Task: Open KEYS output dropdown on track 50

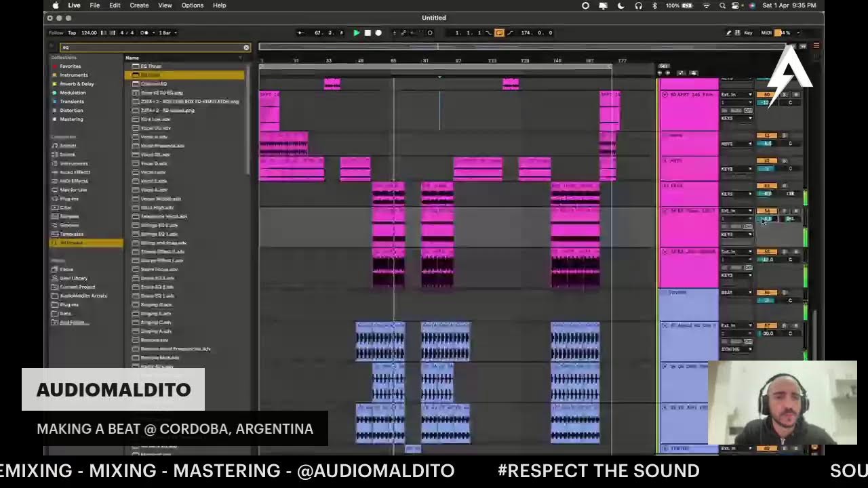Action: [x=736, y=119]
